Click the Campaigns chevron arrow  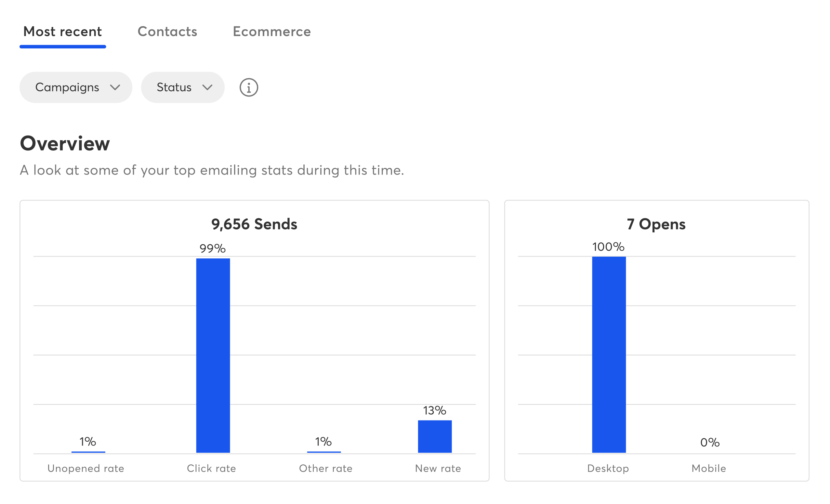click(x=115, y=87)
